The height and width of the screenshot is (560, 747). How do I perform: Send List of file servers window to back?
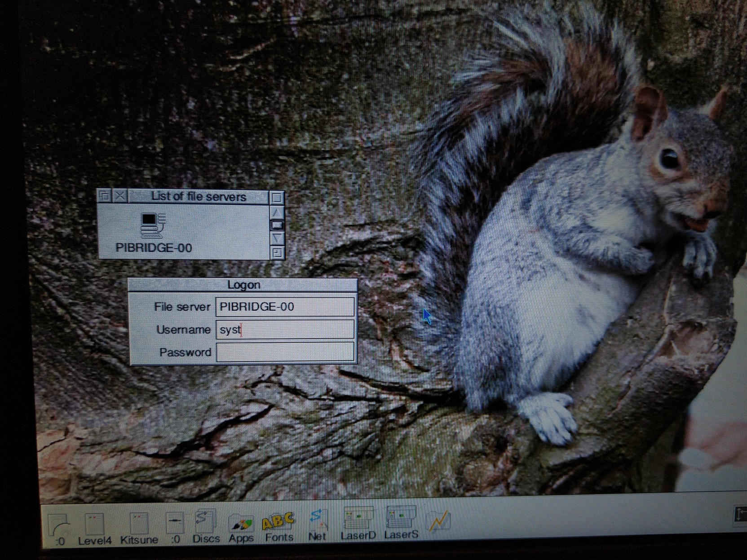coord(104,196)
